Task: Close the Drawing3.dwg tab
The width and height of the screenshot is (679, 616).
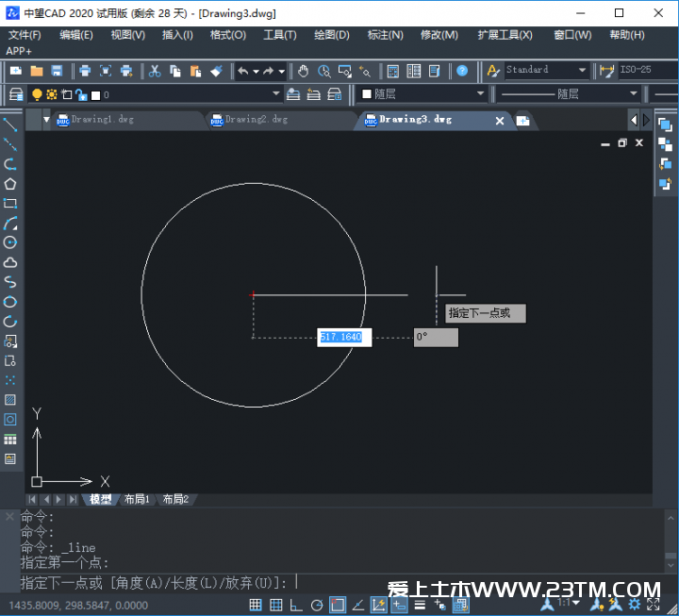Action: click(500, 121)
